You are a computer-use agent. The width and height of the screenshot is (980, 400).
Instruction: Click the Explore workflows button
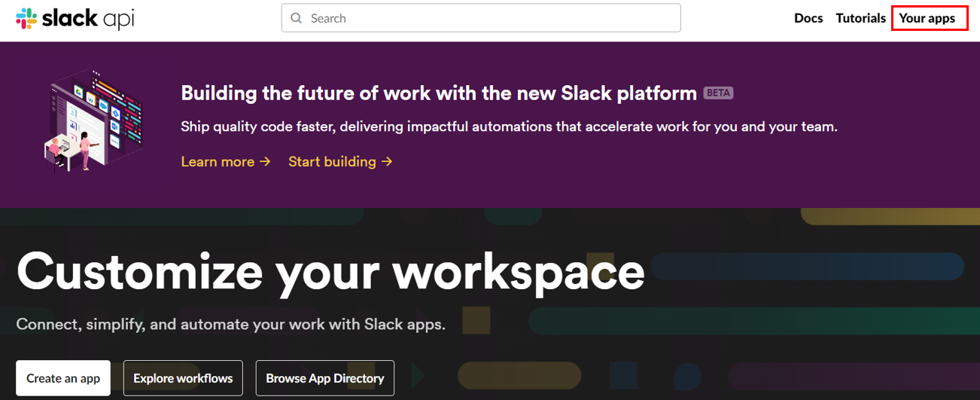coord(183,378)
